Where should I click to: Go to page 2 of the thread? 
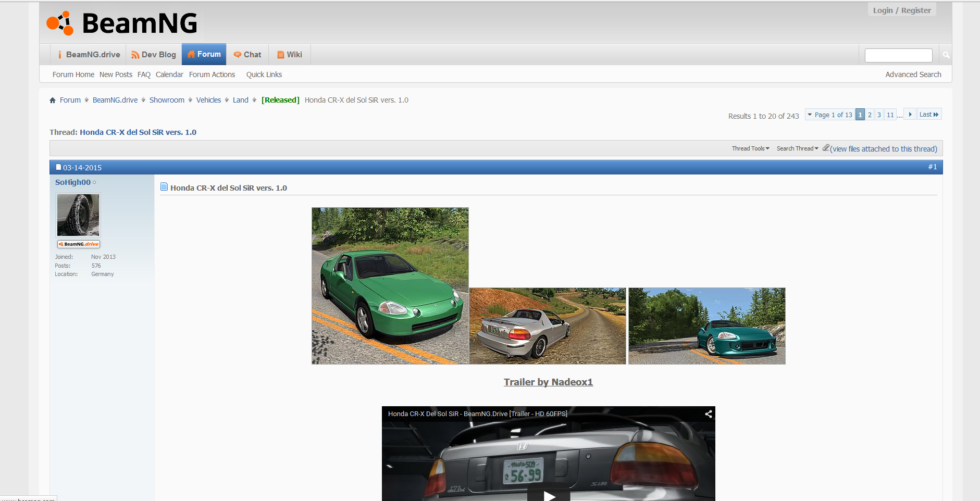pyautogui.click(x=870, y=115)
